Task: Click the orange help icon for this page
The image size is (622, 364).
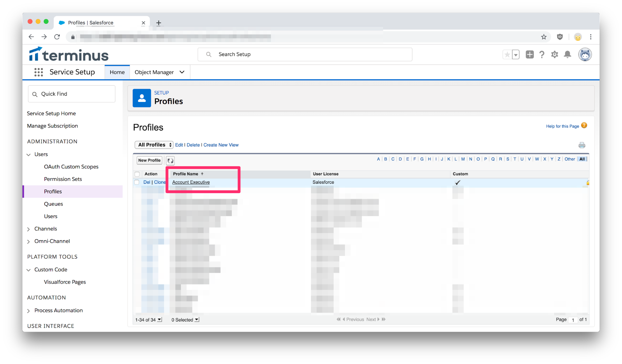Action: tap(584, 126)
